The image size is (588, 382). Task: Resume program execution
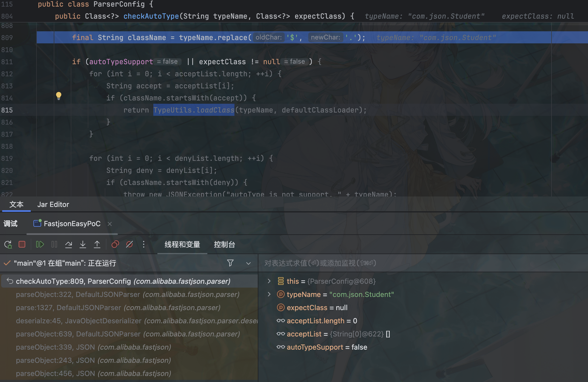pos(40,244)
